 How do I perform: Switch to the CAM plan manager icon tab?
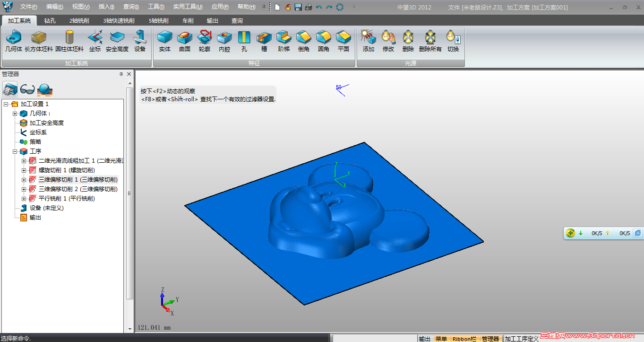[x=10, y=89]
